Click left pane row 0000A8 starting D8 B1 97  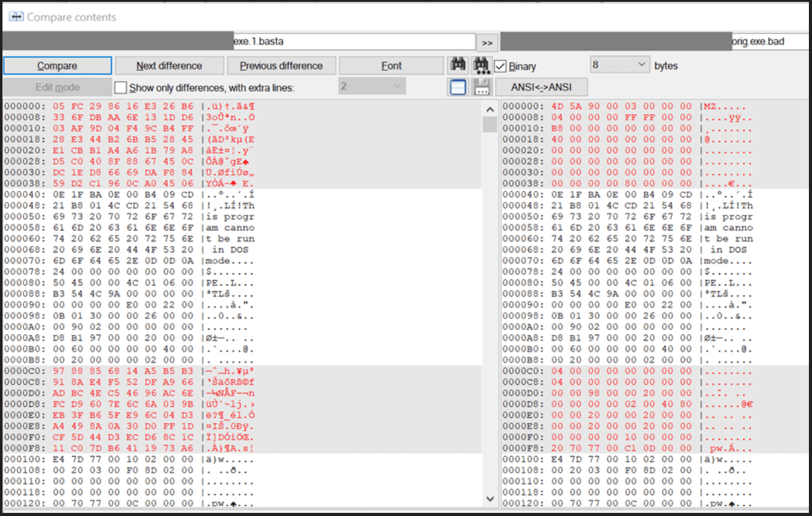pos(130,338)
